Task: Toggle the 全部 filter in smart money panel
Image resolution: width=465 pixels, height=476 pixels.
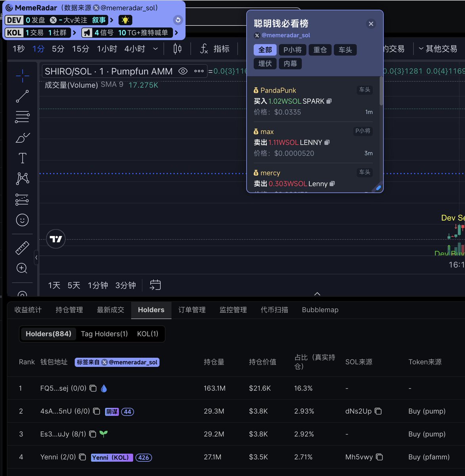Action: click(x=265, y=50)
